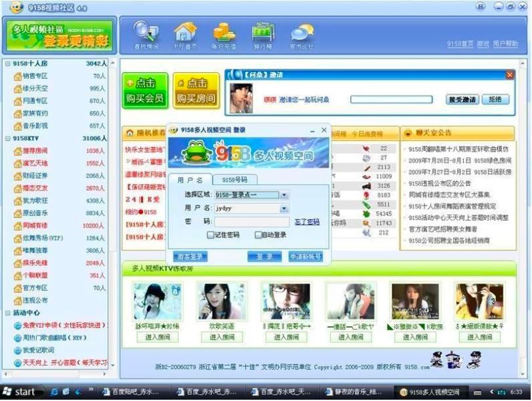Click round icon beside 周热门歌曲翻唱

[x=17, y=338]
